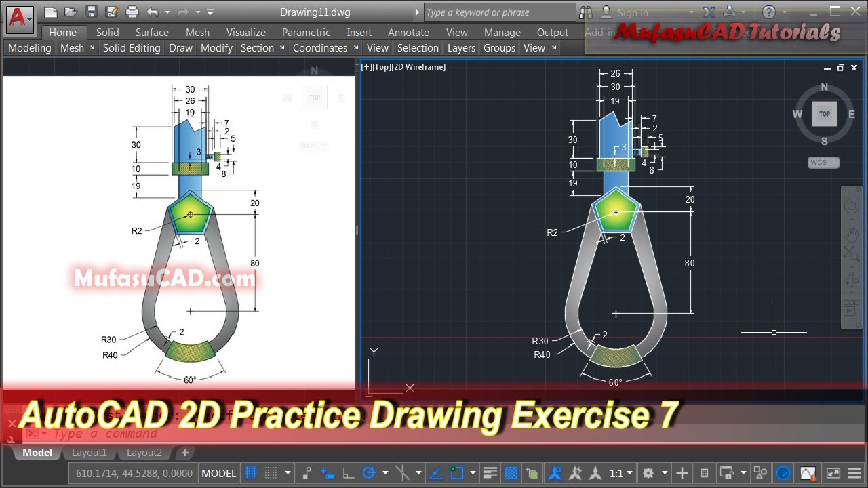
Task: Click the command line customize wrench icon
Action: tap(11, 439)
